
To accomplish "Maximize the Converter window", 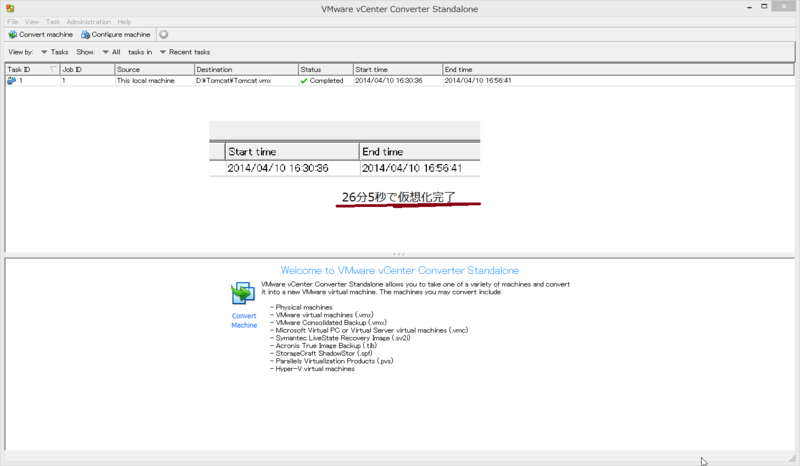I will 764,6.
